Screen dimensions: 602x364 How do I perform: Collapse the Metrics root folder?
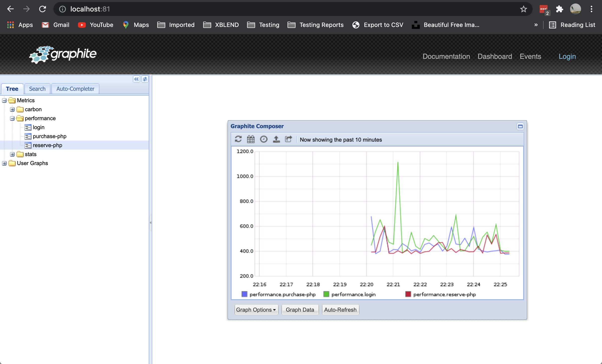click(4, 100)
